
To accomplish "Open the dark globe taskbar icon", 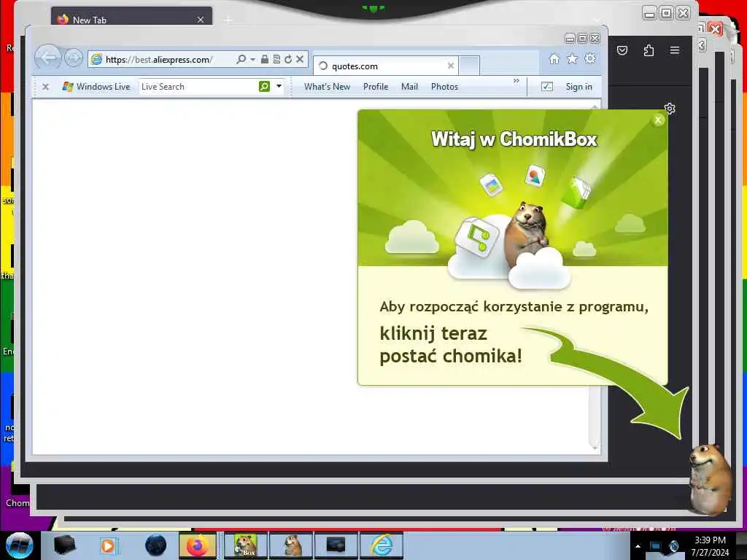I will point(156,545).
